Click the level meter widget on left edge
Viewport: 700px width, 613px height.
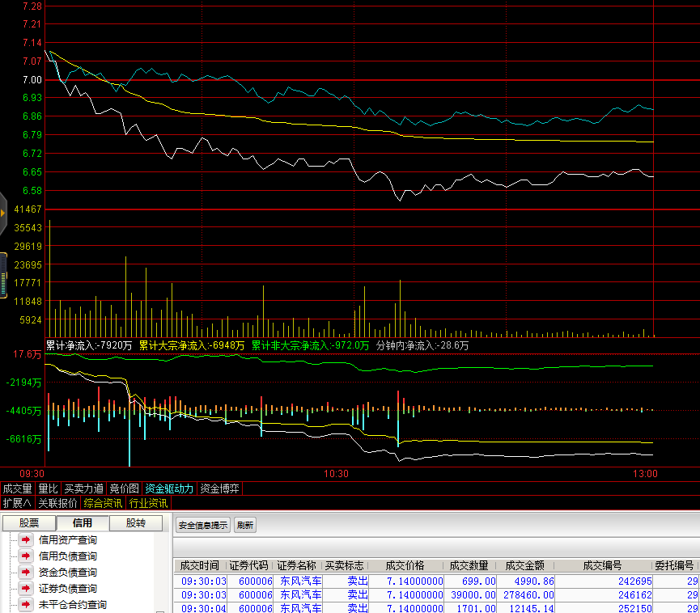[x=3, y=275]
